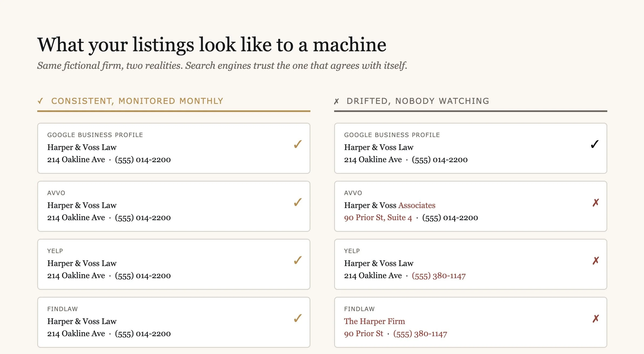Click gold checkmark in consistent Avvo card

tap(298, 202)
